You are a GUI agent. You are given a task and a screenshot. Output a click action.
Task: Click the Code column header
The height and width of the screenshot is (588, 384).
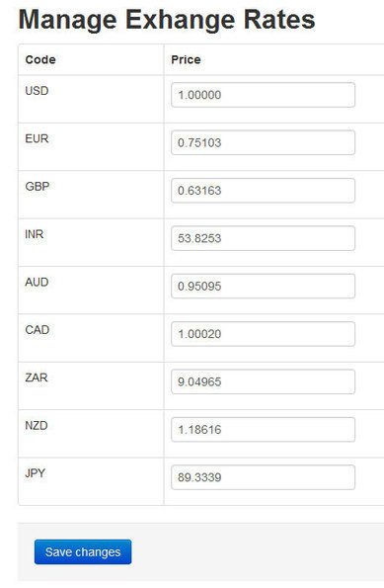(x=40, y=59)
